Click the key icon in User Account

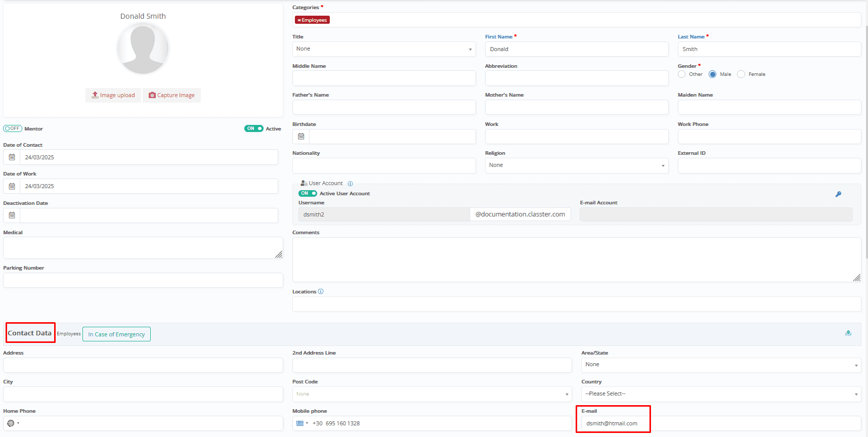[838, 194]
